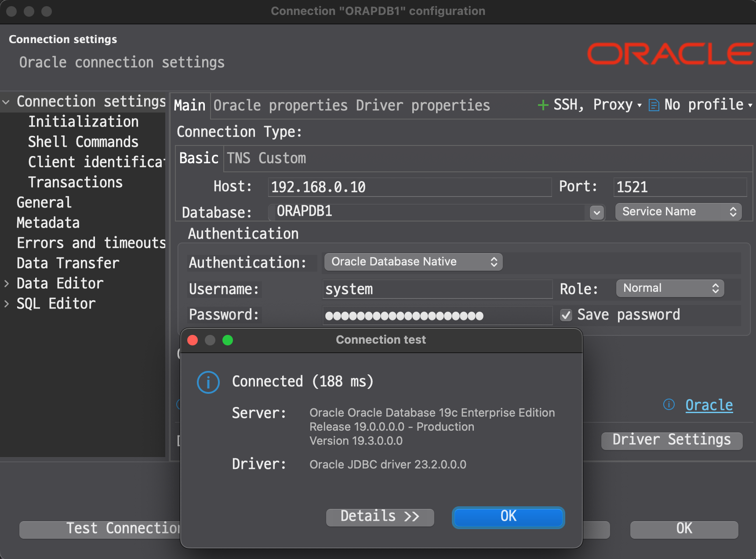This screenshot has height=559, width=756.
Task: Click the blue info icon in Connection test dialog
Action: click(208, 382)
